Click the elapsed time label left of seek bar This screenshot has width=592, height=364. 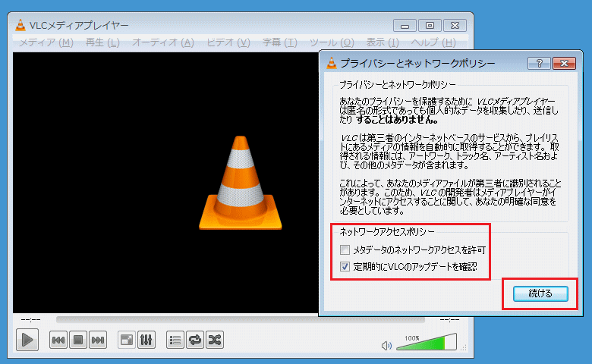click(30, 320)
